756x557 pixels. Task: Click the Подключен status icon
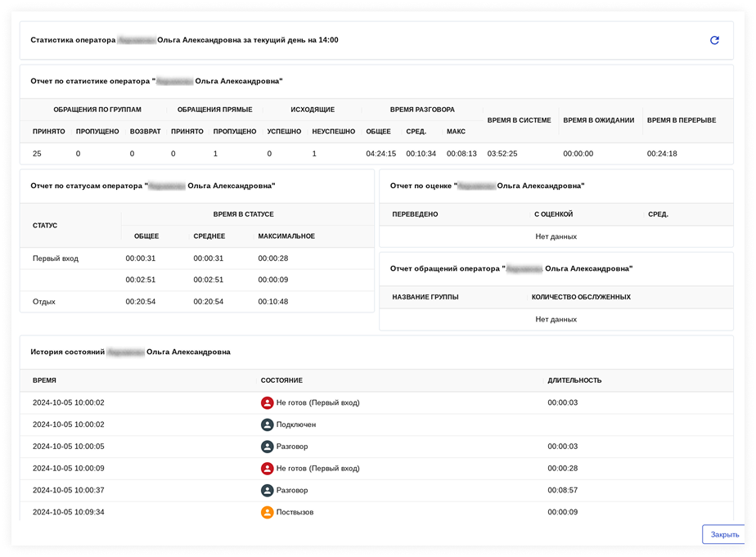tap(267, 424)
